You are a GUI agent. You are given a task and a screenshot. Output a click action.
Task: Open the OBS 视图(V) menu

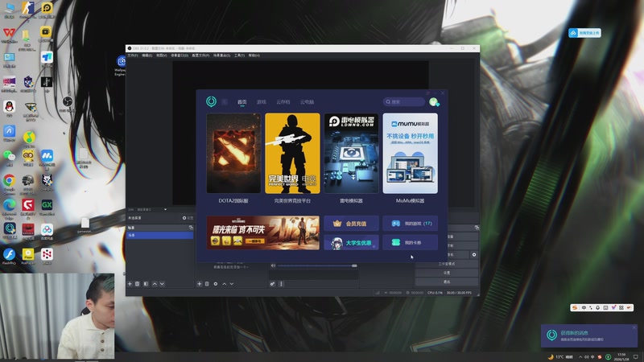[162, 56]
